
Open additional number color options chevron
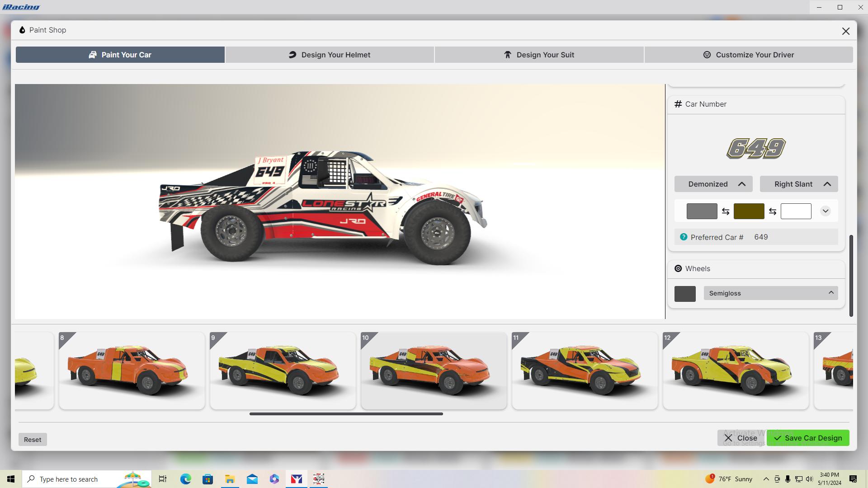click(826, 211)
